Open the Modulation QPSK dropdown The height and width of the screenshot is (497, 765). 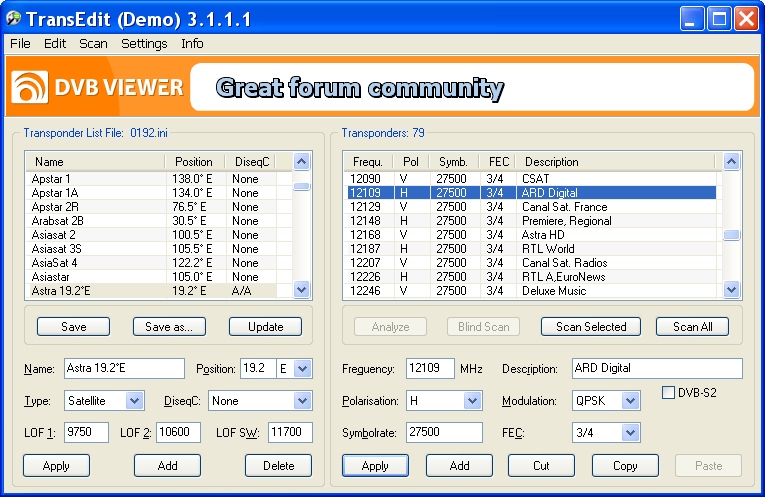click(x=630, y=401)
